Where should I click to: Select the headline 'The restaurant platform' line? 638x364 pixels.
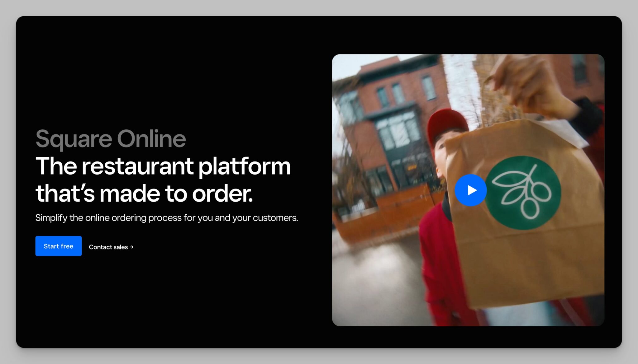click(x=163, y=166)
